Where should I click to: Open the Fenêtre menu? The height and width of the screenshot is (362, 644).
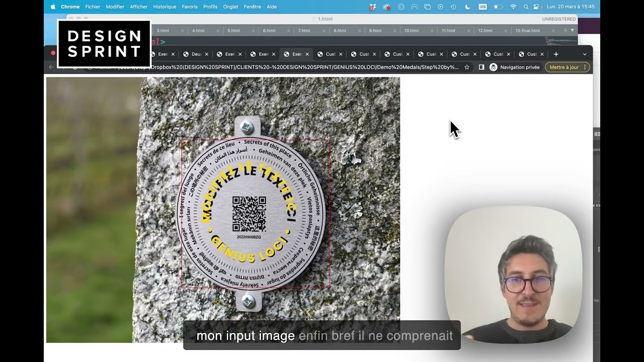click(252, 7)
